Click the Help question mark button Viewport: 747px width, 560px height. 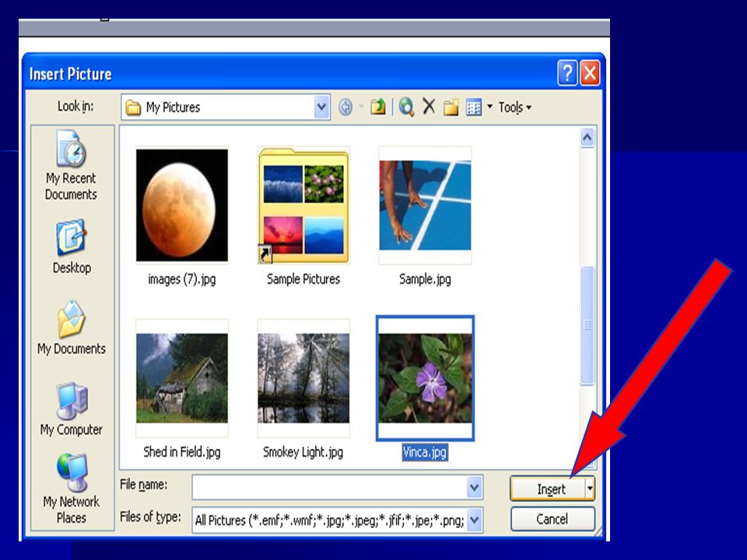[567, 74]
